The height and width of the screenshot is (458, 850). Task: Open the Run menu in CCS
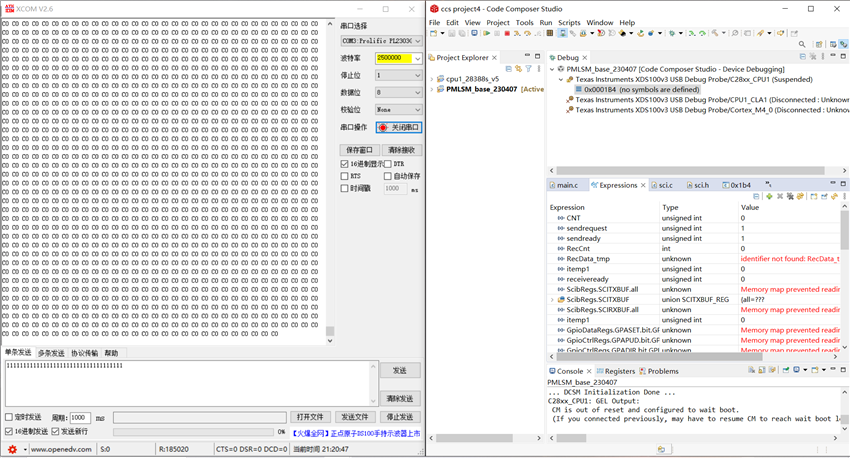click(545, 23)
